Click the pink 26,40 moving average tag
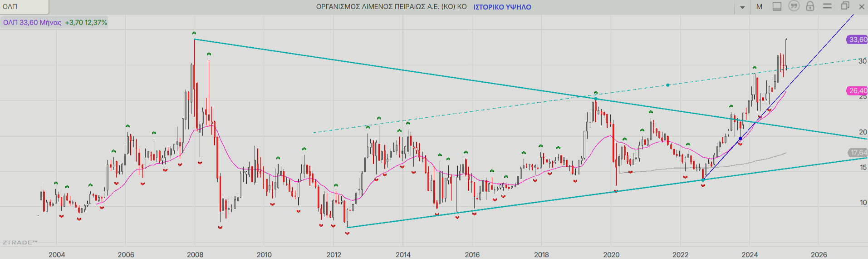This screenshot has width=868, height=259. point(857,91)
